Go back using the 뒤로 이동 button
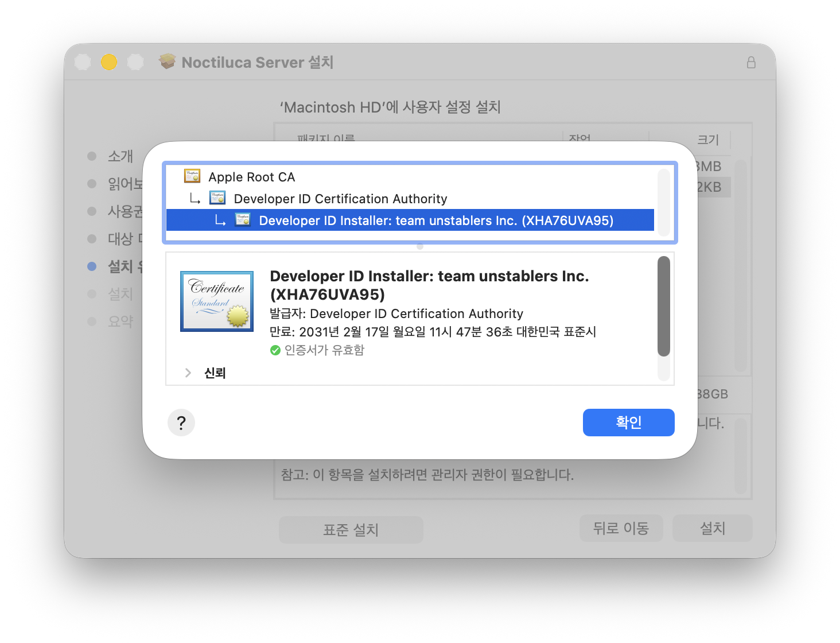This screenshot has height=643, width=840. pos(621,528)
